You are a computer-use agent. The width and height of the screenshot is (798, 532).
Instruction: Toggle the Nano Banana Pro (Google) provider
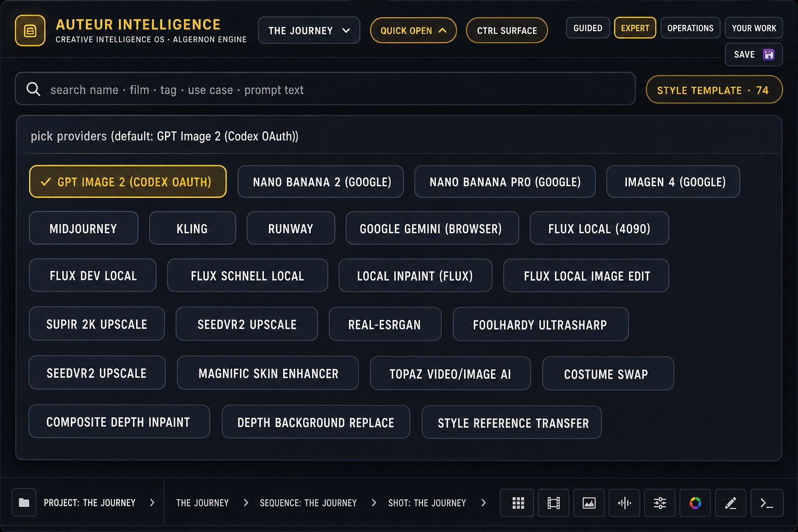[x=505, y=181]
